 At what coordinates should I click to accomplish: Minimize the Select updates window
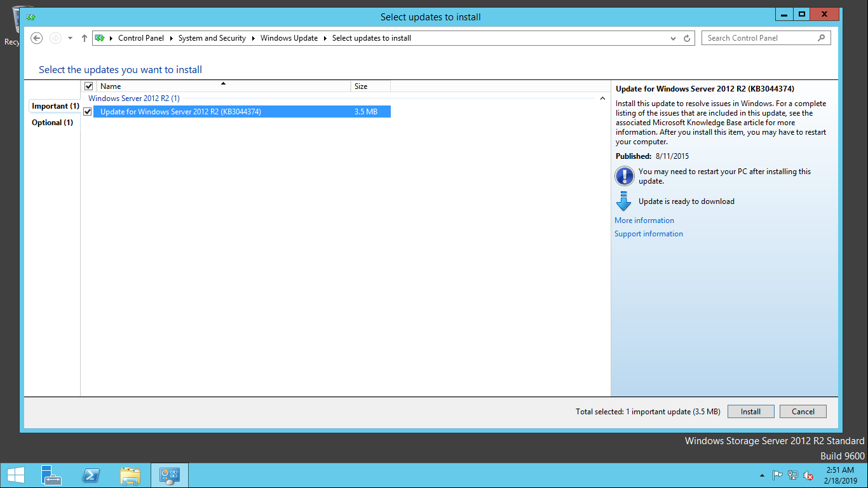(785, 14)
